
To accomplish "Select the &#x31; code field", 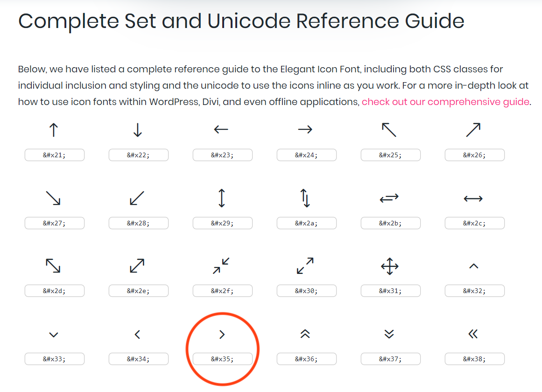I will tap(391, 291).
